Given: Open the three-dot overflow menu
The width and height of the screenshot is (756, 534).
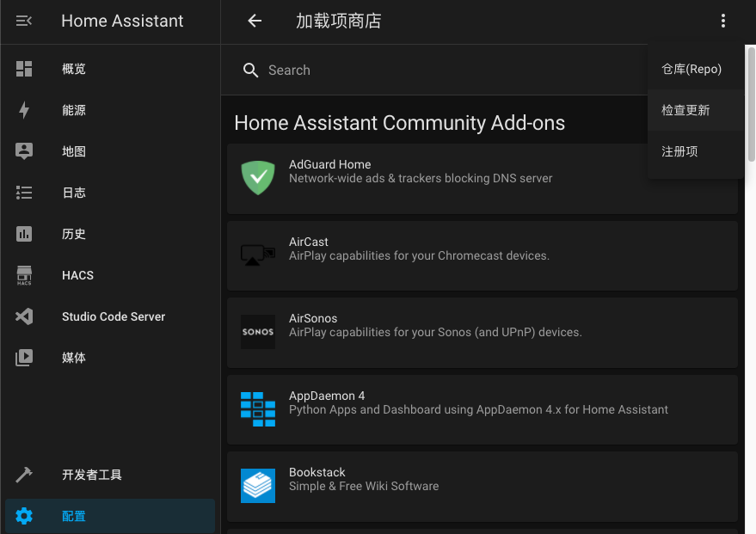Looking at the screenshot, I should click(723, 20).
